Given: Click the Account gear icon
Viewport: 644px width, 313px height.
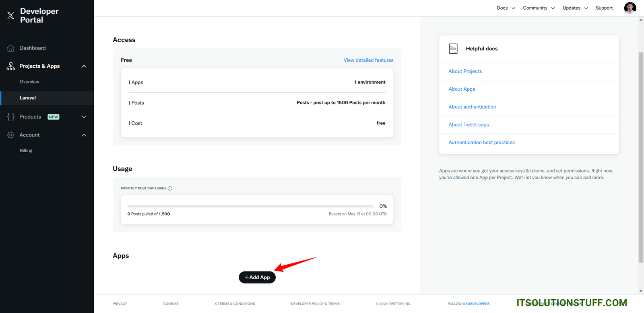Looking at the screenshot, I should 11,135.
